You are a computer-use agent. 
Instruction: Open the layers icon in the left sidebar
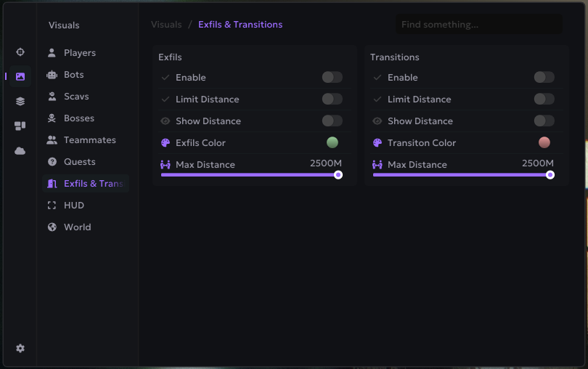(x=20, y=101)
